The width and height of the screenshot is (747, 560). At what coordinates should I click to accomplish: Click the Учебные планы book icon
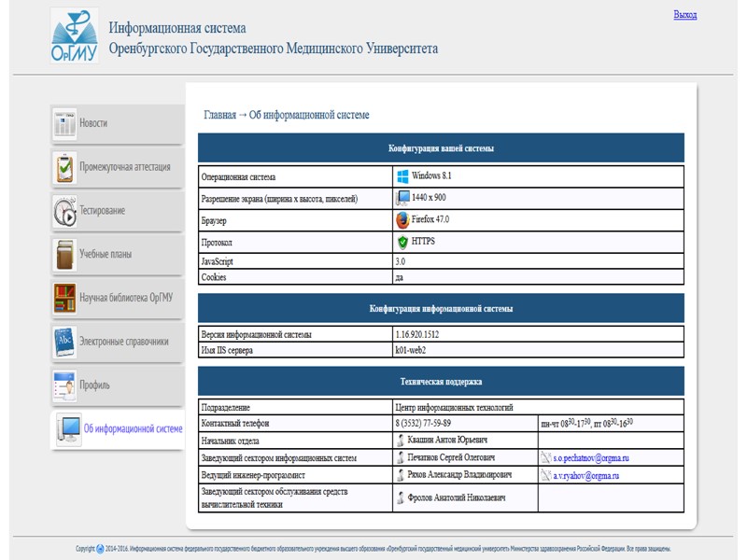coord(64,255)
